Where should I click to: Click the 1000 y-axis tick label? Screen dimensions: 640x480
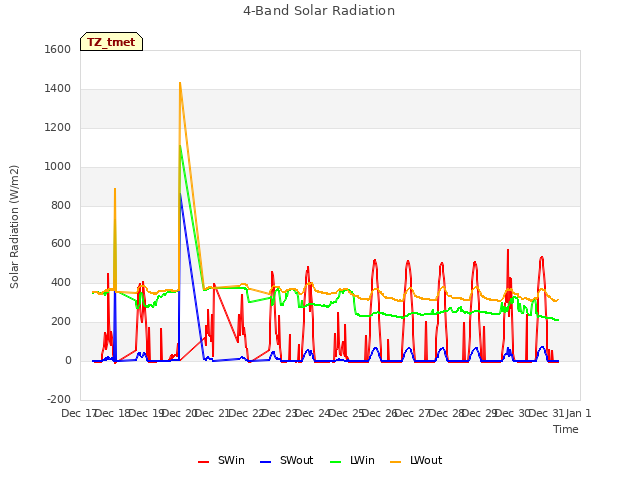tap(58, 167)
